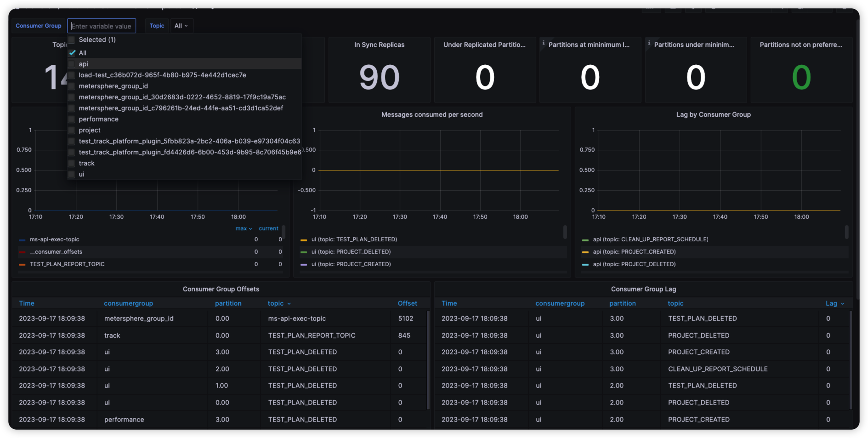Open Consumer Group Offsets panel title
The width and height of the screenshot is (868, 438).
221,289
